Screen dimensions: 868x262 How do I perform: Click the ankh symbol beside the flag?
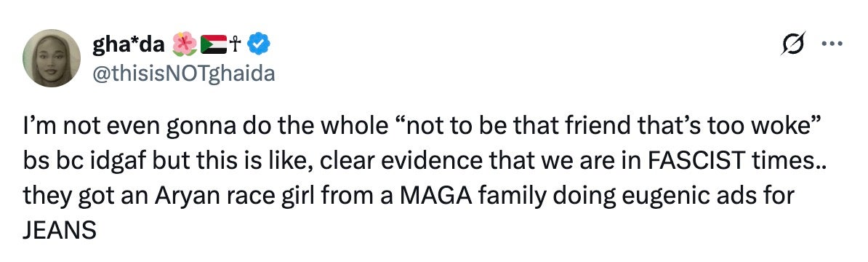pyautogui.click(x=236, y=44)
